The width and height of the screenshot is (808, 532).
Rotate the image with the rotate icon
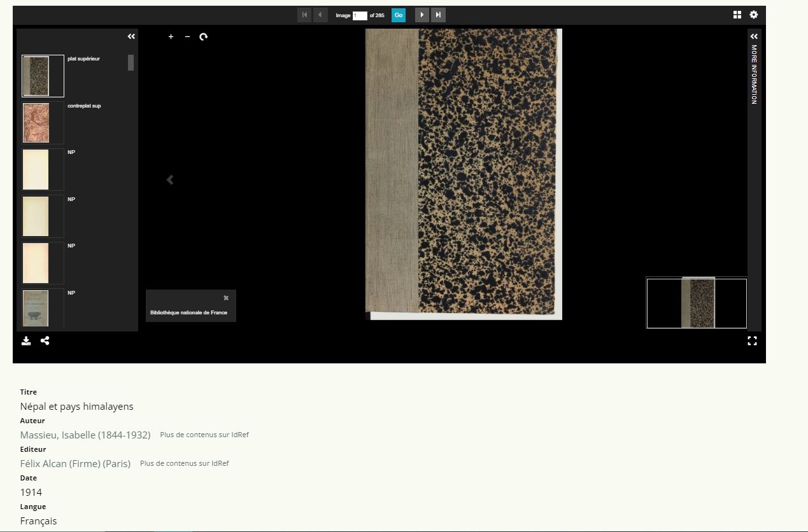pos(204,37)
